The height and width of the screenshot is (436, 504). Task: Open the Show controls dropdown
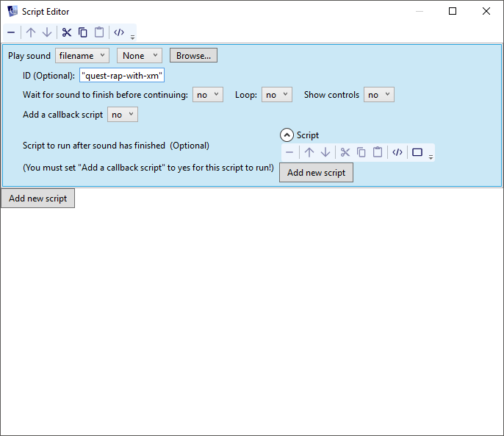(379, 95)
